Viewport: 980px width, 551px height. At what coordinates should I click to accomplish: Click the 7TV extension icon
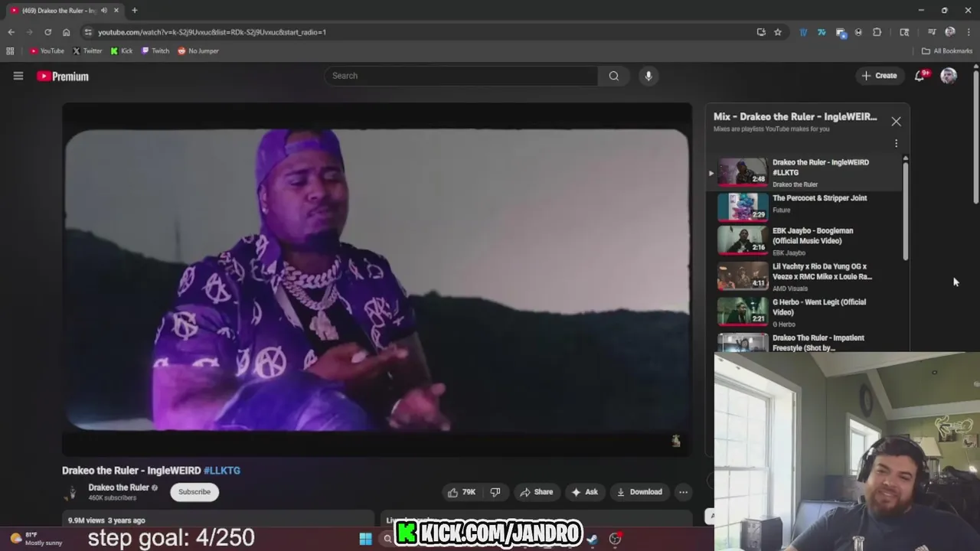(822, 32)
